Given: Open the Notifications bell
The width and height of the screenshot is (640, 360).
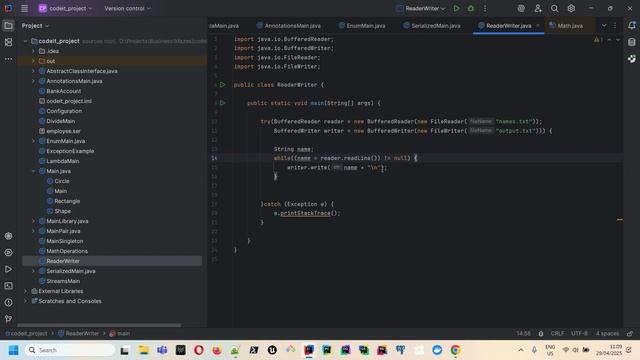Looking at the screenshot, I should pyautogui.click(x=631, y=25).
